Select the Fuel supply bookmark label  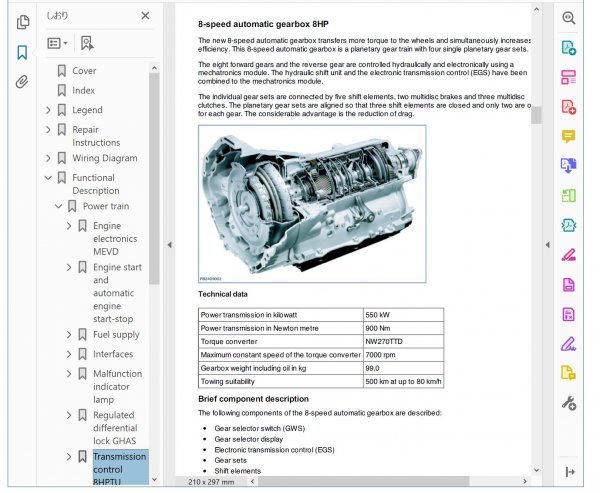point(116,335)
